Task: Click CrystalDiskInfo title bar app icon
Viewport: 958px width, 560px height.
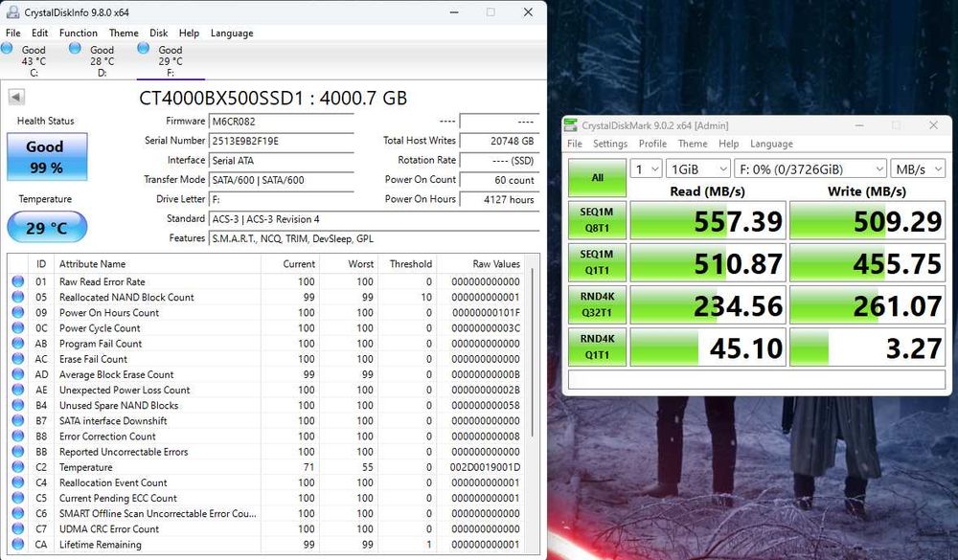Action: (x=11, y=11)
